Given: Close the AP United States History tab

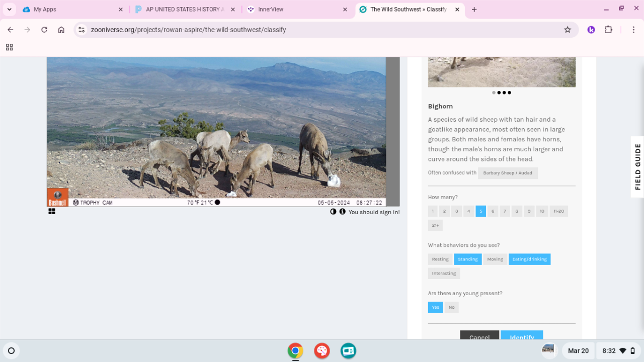Looking at the screenshot, I should click(x=232, y=9).
